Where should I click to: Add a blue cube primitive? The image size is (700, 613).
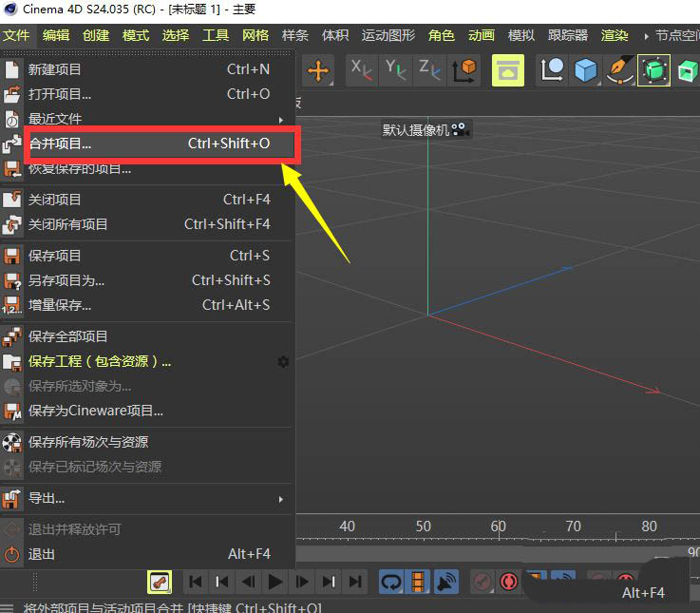(x=586, y=70)
